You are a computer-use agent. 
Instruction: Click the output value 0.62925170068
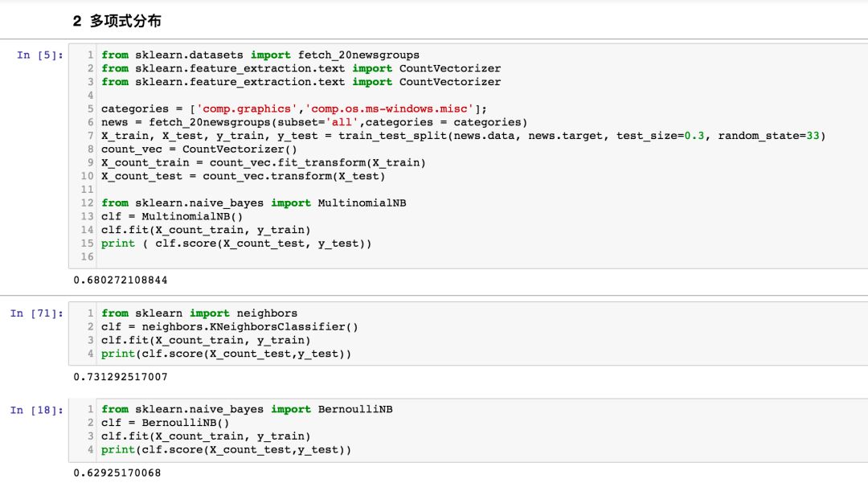(117, 473)
